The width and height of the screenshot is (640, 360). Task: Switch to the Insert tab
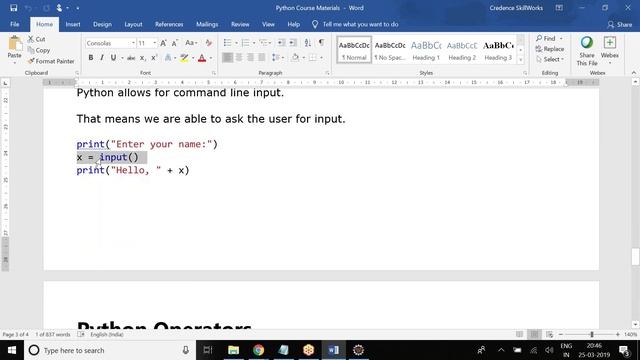(73, 24)
